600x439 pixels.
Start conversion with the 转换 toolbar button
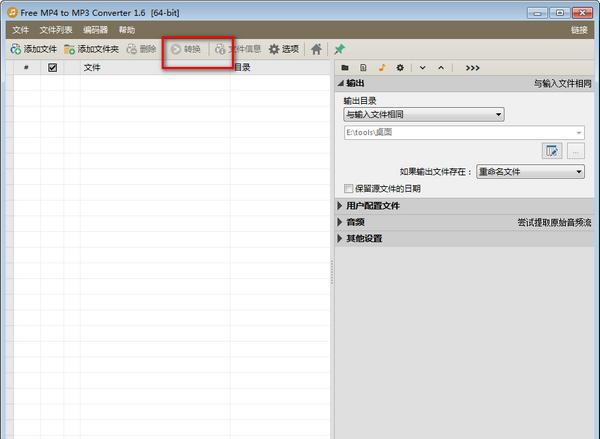(x=186, y=49)
